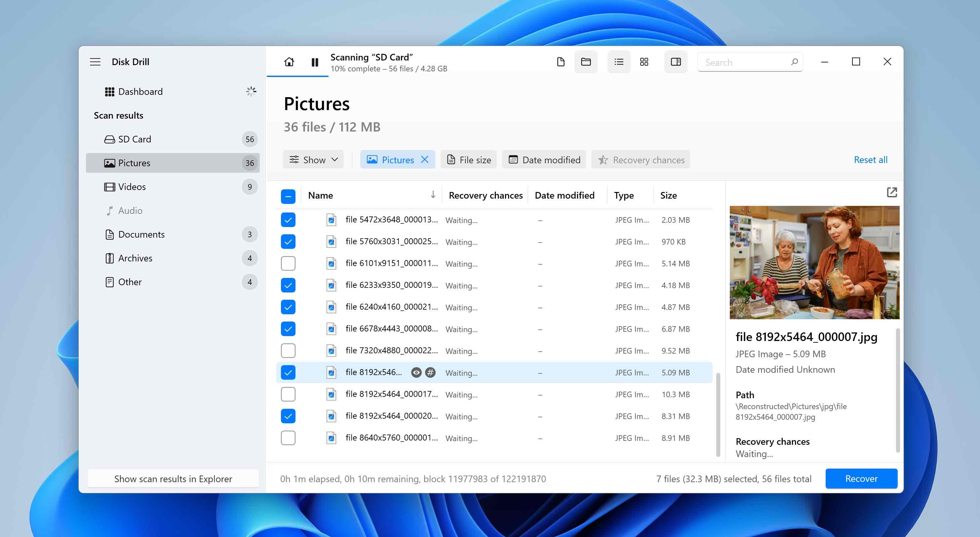Click the home icon next to pause
Viewport: 980px width, 537px height.
[289, 61]
